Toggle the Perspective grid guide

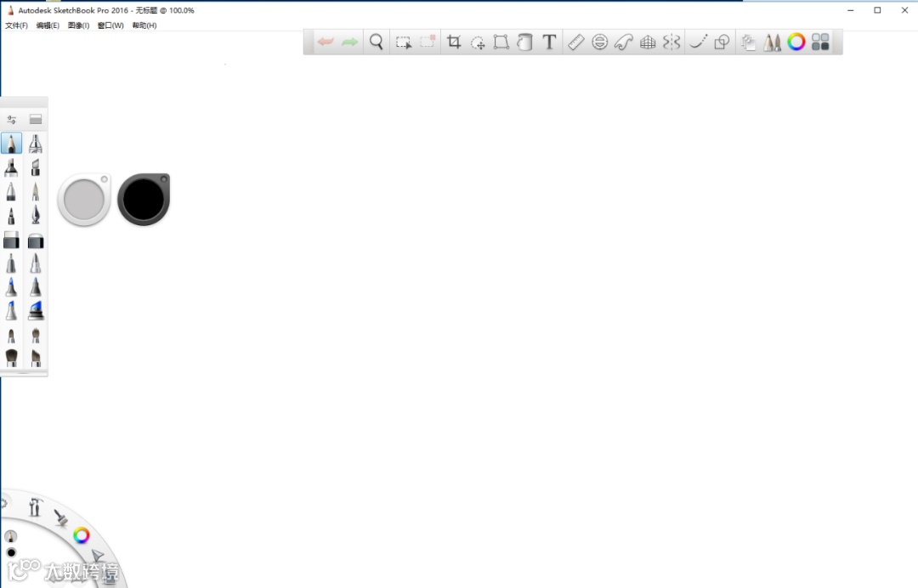tap(648, 42)
